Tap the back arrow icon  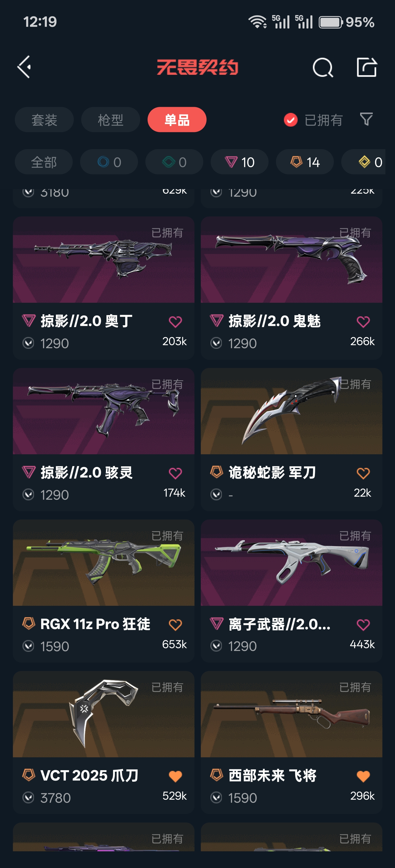coord(24,67)
